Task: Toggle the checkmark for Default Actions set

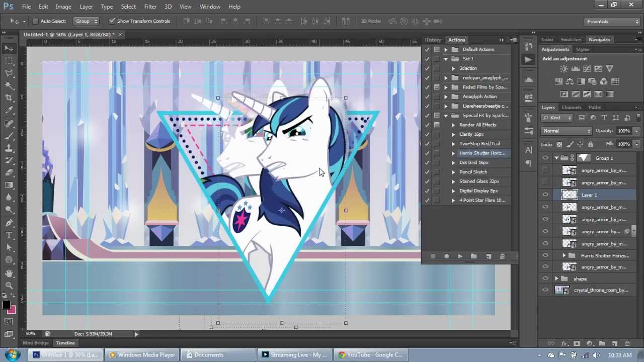Action: 427,49
